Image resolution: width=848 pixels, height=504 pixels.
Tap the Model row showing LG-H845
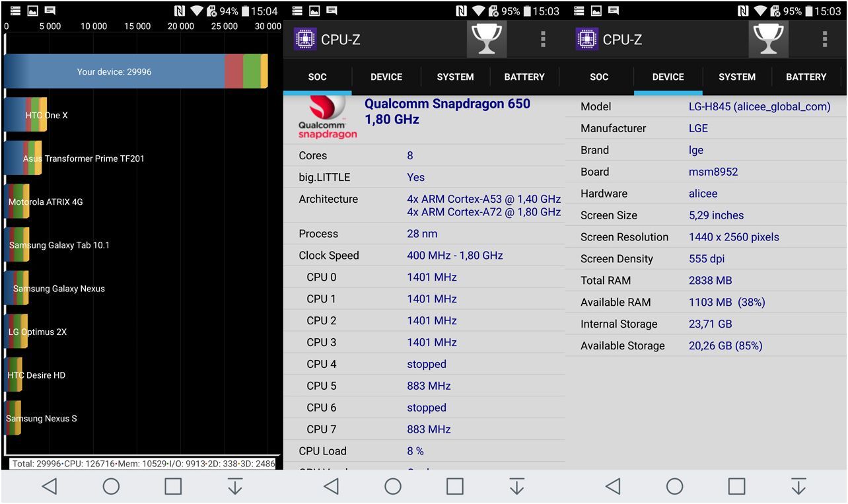pyautogui.click(x=705, y=107)
